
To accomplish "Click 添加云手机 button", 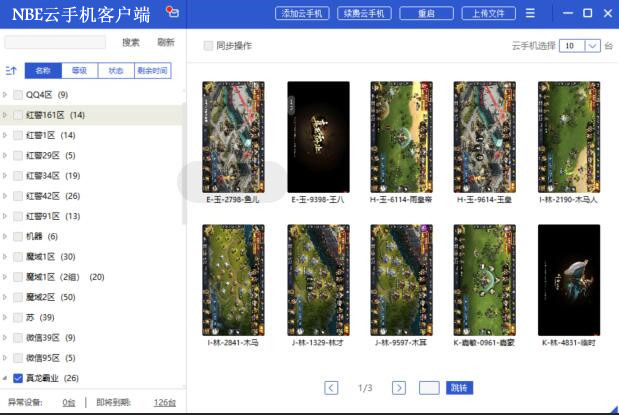I will tap(302, 13).
